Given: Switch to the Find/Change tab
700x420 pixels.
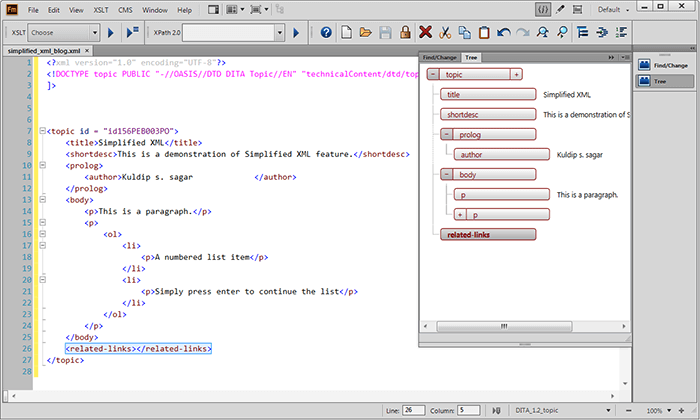Looking at the screenshot, I should coord(441,58).
